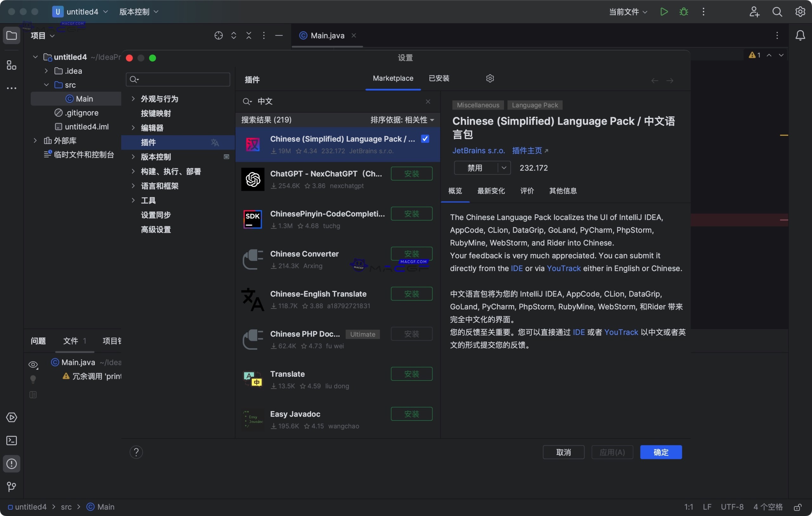Start debugging with the bug icon
This screenshot has height=516, width=812.
click(683, 11)
